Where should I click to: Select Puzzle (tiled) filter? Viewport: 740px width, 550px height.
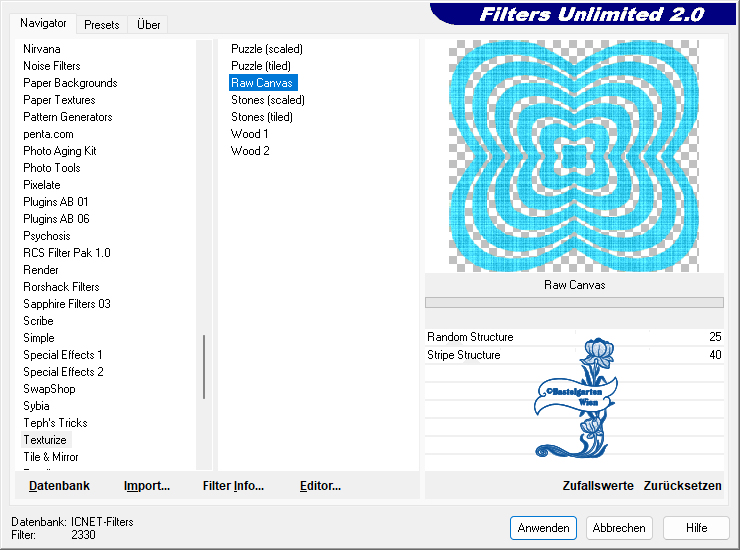tap(261, 66)
